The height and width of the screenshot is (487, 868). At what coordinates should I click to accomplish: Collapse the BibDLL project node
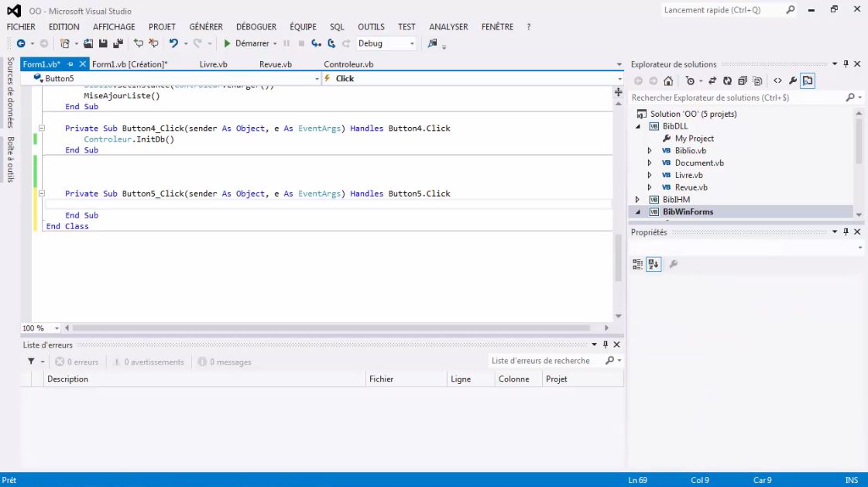click(638, 126)
